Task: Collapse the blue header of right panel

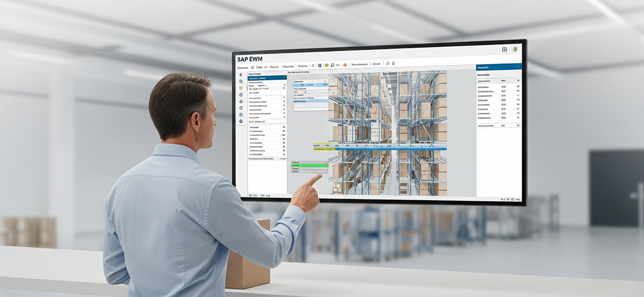Action: (498, 67)
